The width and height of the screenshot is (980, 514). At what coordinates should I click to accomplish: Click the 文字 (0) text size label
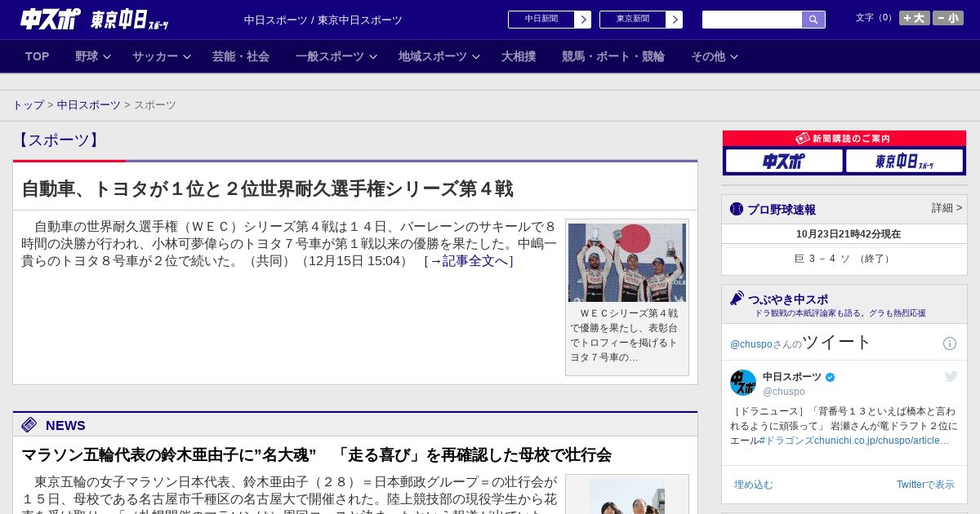(x=875, y=17)
